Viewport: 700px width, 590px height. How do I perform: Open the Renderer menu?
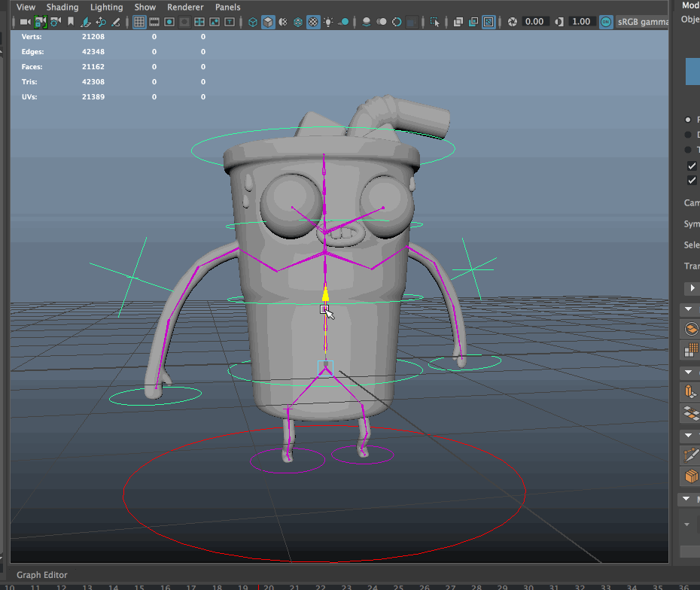(185, 7)
